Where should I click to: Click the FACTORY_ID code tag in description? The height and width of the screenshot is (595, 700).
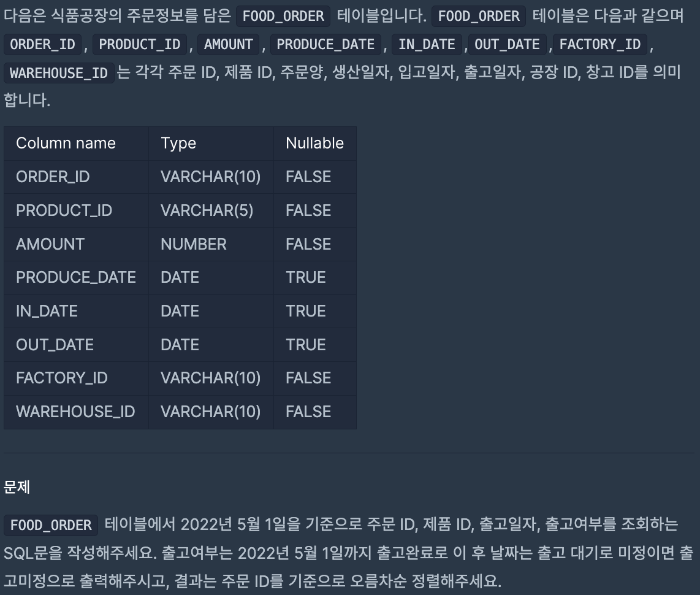point(600,45)
